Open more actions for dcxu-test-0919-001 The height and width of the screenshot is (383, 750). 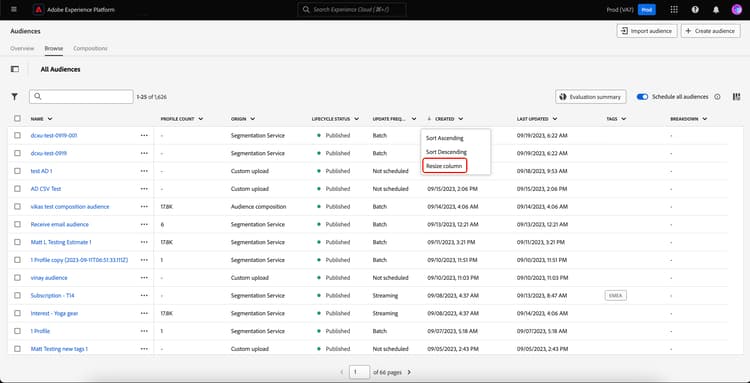click(144, 135)
